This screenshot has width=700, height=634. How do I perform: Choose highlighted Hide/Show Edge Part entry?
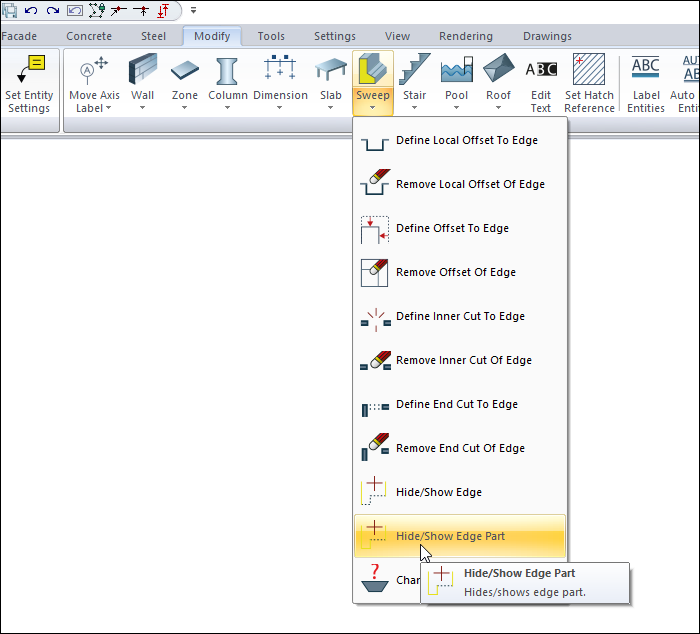pyautogui.click(x=460, y=536)
